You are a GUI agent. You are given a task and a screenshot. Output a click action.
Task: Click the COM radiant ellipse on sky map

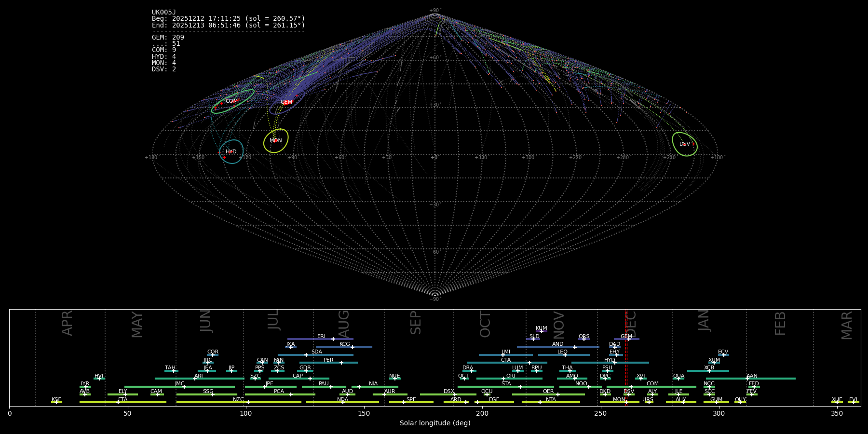tap(232, 101)
